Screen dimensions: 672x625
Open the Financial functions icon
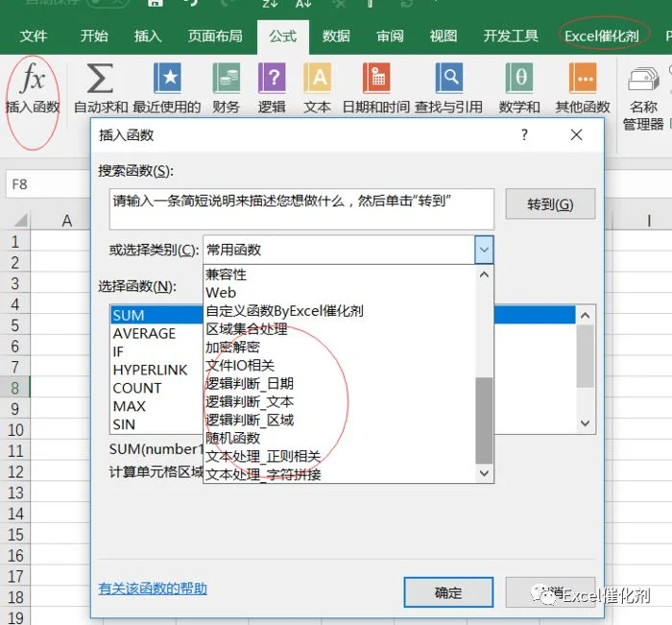click(227, 78)
